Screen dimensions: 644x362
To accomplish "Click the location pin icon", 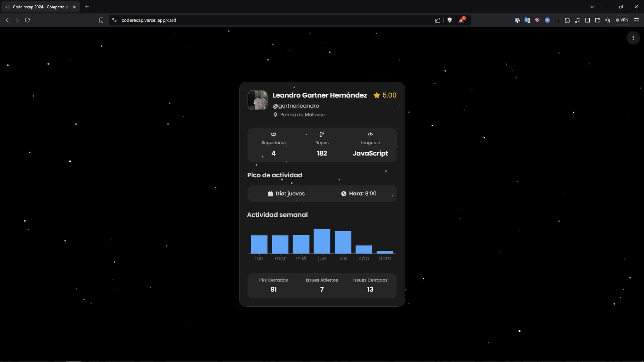I will [x=275, y=115].
